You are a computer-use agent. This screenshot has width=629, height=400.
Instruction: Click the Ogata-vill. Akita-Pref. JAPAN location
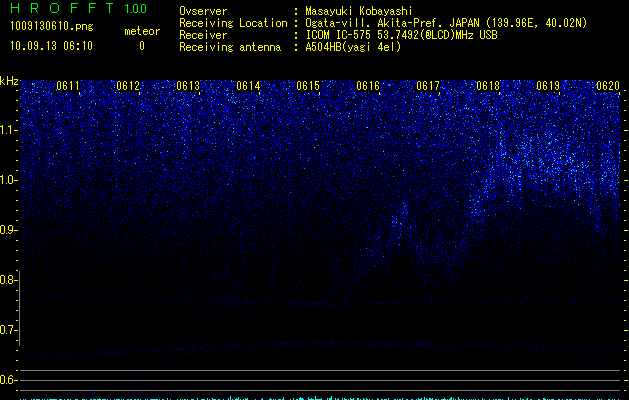pos(446,23)
